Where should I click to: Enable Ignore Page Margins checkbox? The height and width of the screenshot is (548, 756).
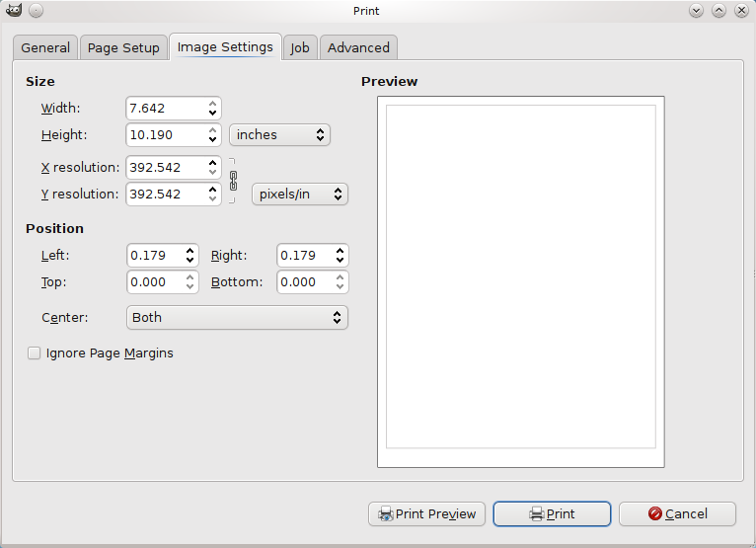pyautogui.click(x=35, y=352)
